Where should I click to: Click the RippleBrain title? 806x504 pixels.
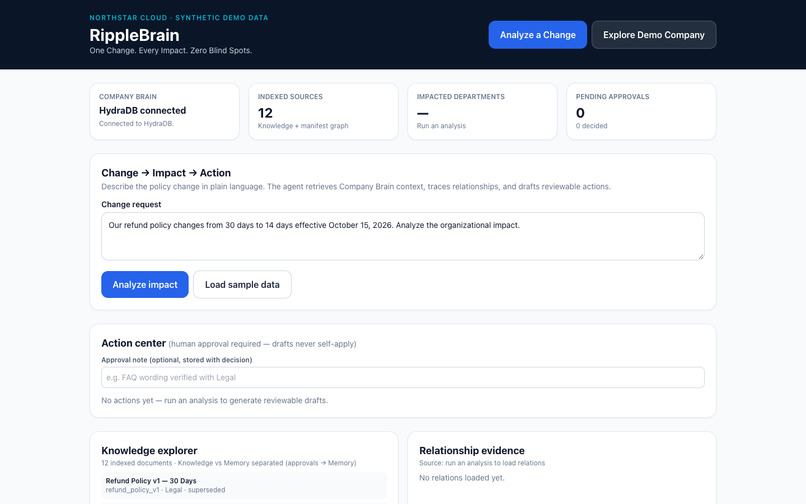point(134,35)
